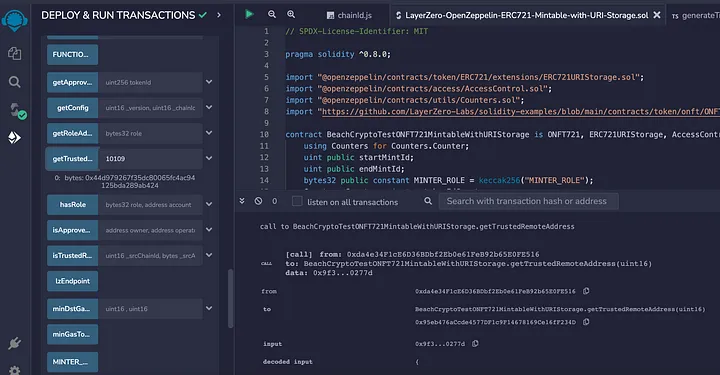Click the terminal search magnifier icon
Viewport: 720px width, 375px height.
click(428, 201)
